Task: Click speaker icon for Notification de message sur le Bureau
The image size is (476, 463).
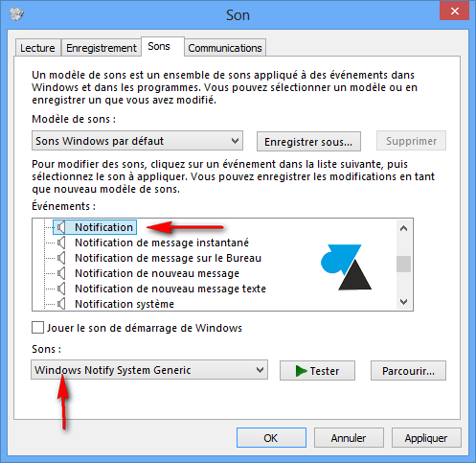Action: click(x=61, y=258)
